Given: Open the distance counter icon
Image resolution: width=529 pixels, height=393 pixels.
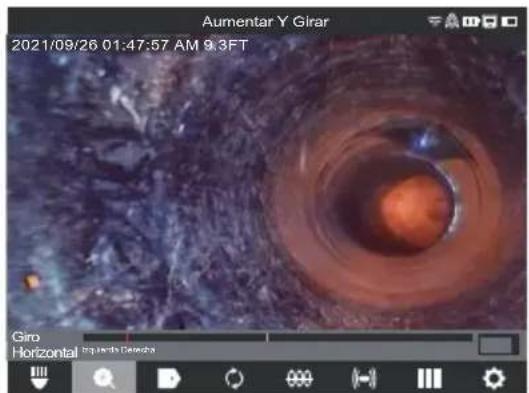Looking at the screenshot, I should (299, 378).
